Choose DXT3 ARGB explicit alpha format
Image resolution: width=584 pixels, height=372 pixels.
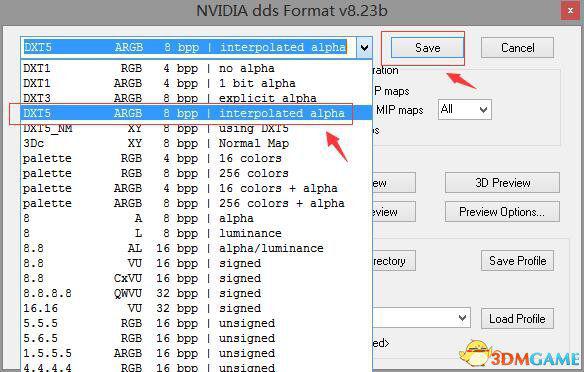point(197,98)
